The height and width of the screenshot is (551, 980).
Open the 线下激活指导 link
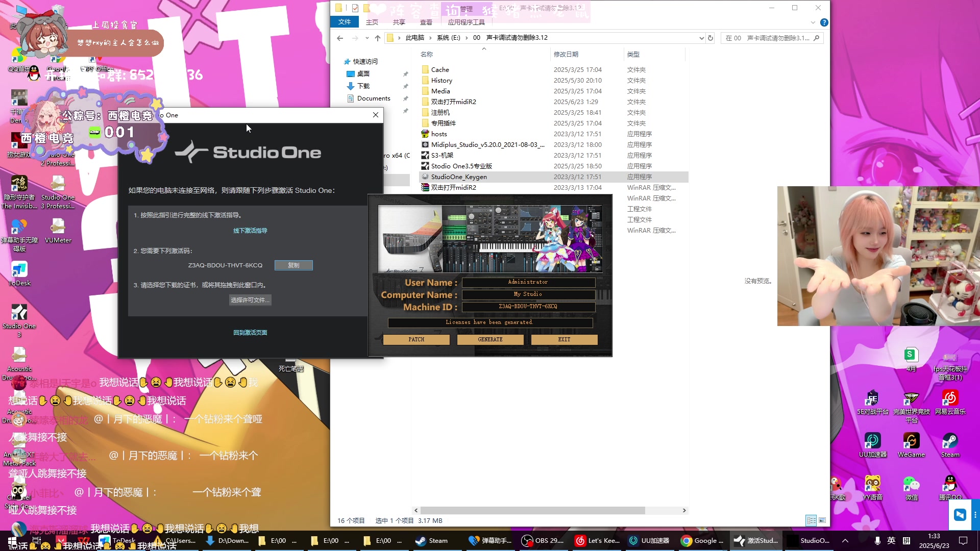pyautogui.click(x=250, y=231)
